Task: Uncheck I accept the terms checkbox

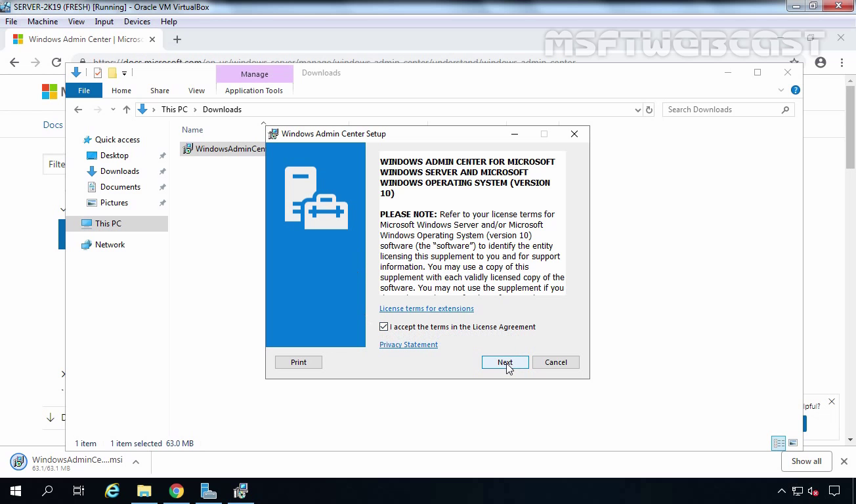Action: click(384, 326)
